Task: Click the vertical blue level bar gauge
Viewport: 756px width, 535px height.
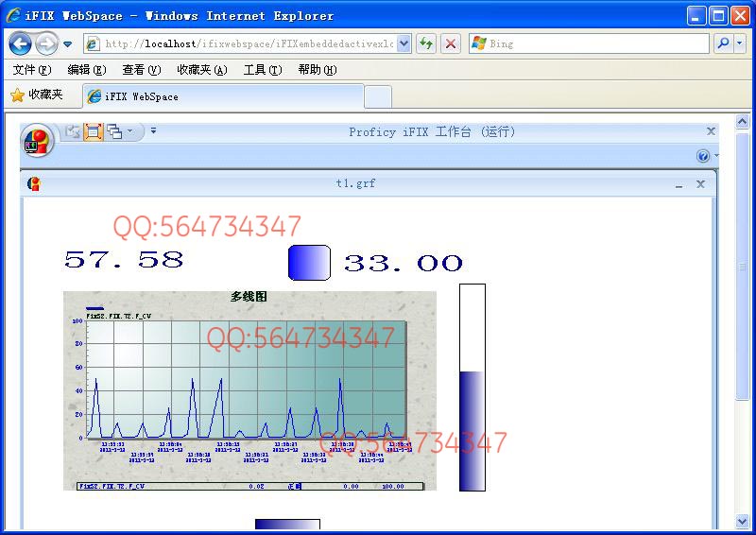Action: (472, 388)
